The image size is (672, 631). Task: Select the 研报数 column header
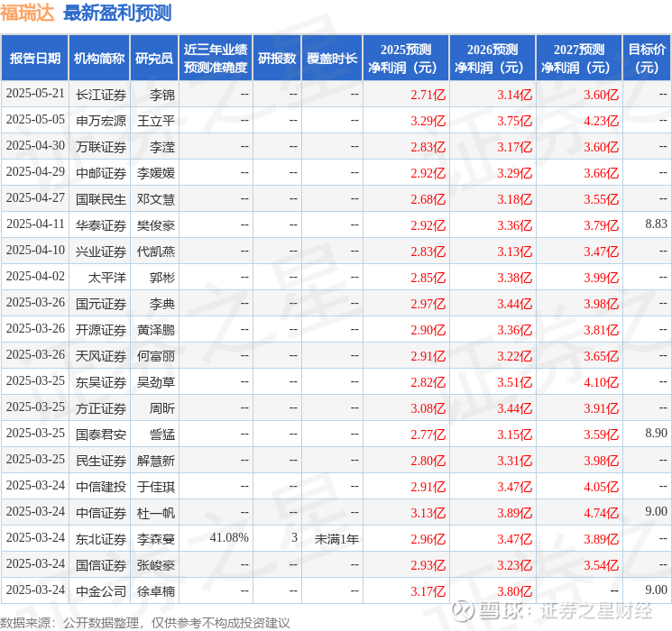tap(277, 59)
